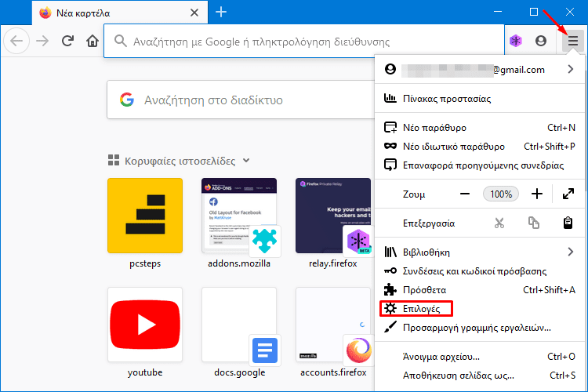588x392 pixels.
Task: Open the docs.google top site tile
Action: click(x=239, y=325)
